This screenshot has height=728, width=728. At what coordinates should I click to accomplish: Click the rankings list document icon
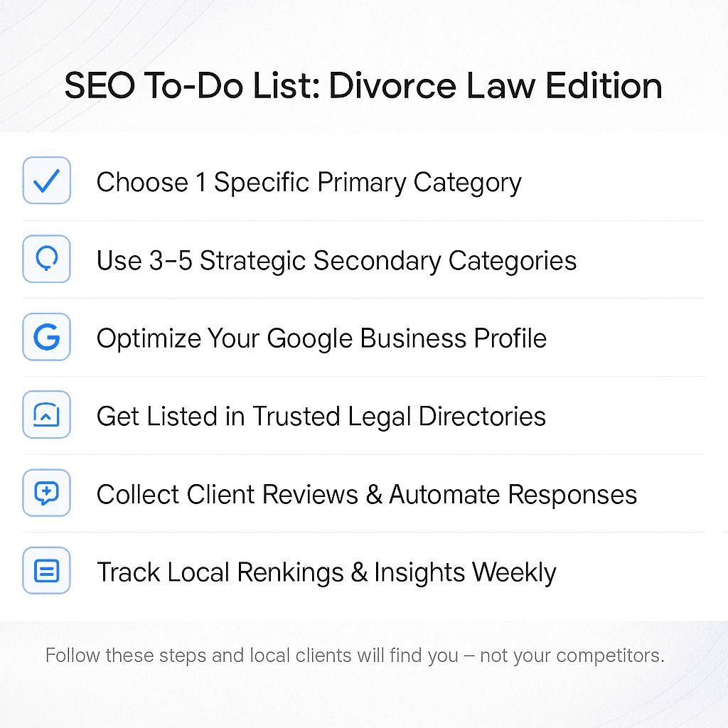point(46,571)
